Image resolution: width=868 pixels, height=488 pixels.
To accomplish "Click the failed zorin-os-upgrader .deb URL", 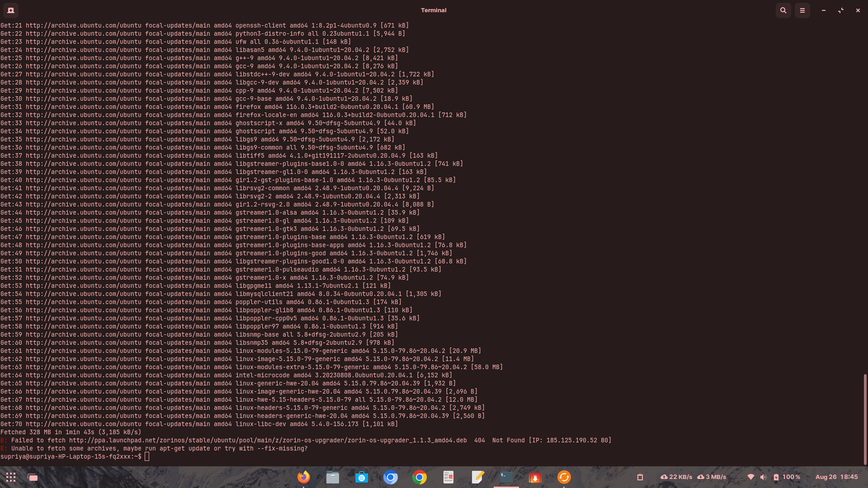I will (x=268, y=441).
